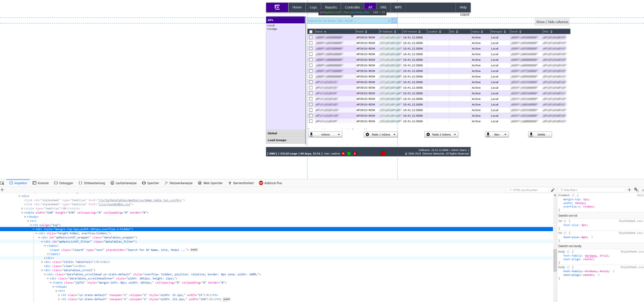Image resolution: width=644 pixels, height=302 pixels.
Task: Sort the table by the Status column
Action: point(476,32)
